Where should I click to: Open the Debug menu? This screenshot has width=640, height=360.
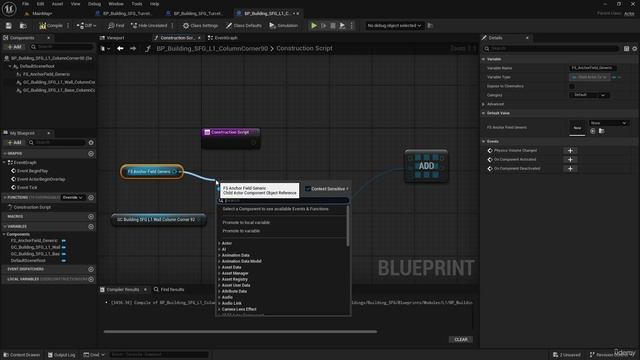click(x=94, y=4)
